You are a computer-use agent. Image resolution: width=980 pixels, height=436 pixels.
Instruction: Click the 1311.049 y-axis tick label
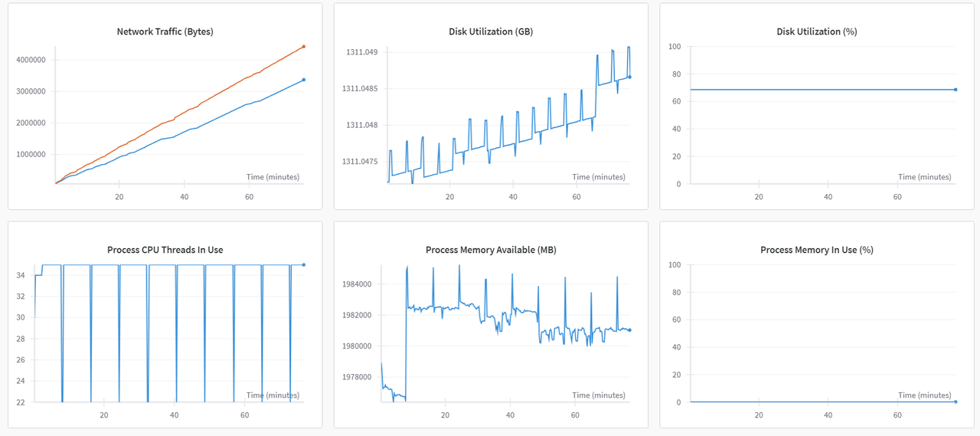pos(360,52)
